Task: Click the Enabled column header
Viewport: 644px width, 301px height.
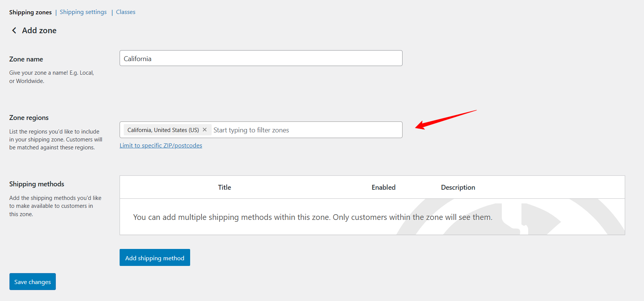Action: pos(383,187)
